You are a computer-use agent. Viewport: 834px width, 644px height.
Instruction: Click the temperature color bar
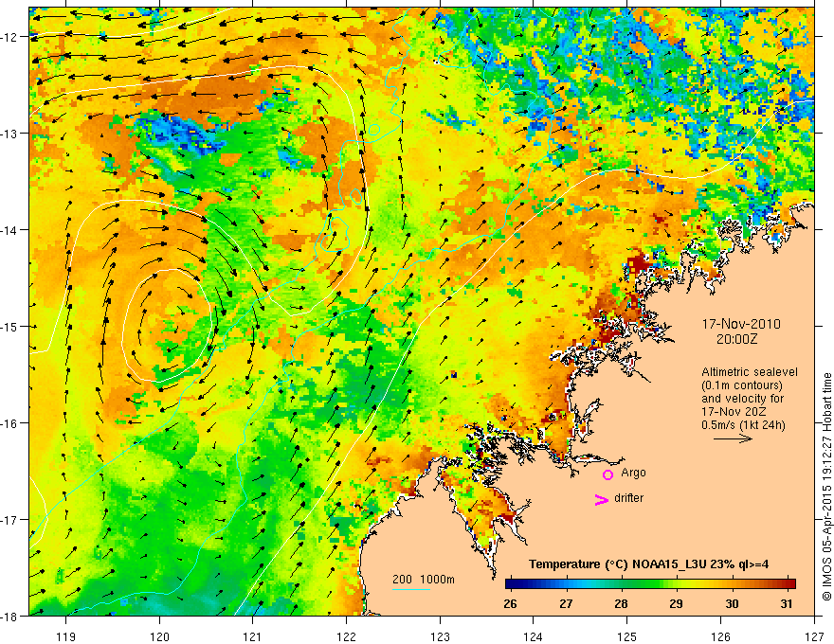(650, 584)
